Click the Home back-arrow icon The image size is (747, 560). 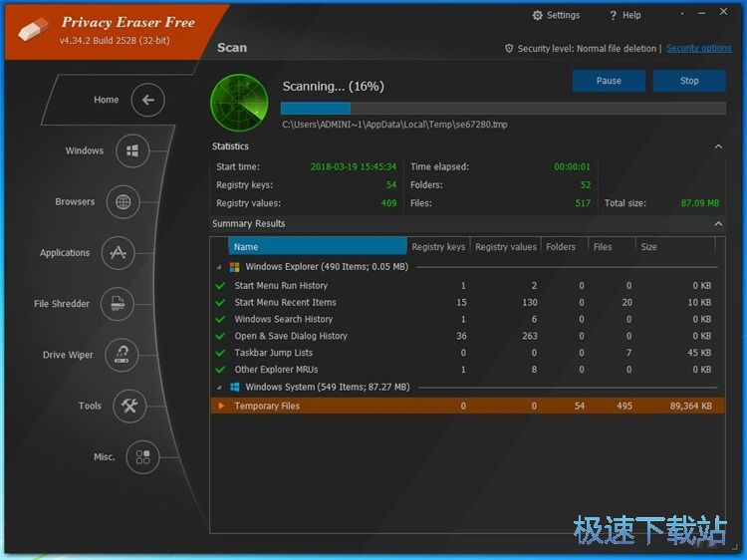[x=148, y=100]
